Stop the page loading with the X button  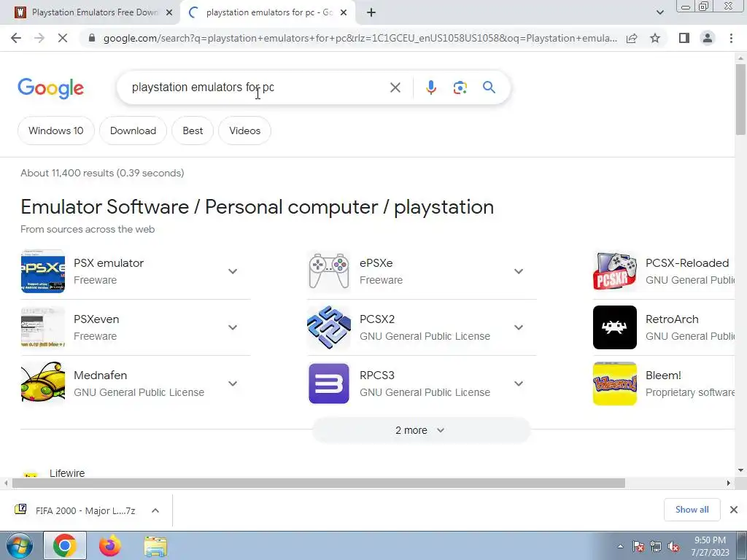tap(63, 38)
